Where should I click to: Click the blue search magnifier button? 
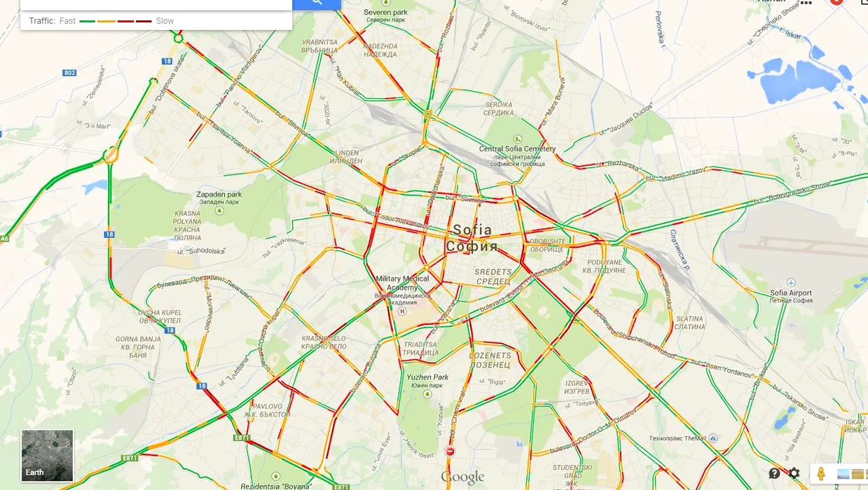(317, 3)
